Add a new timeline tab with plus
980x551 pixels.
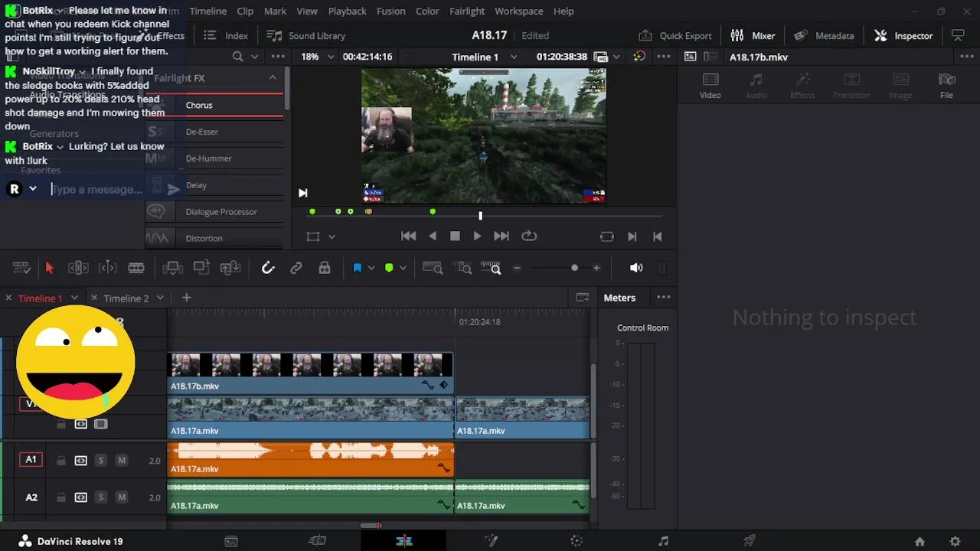(x=186, y=298)
